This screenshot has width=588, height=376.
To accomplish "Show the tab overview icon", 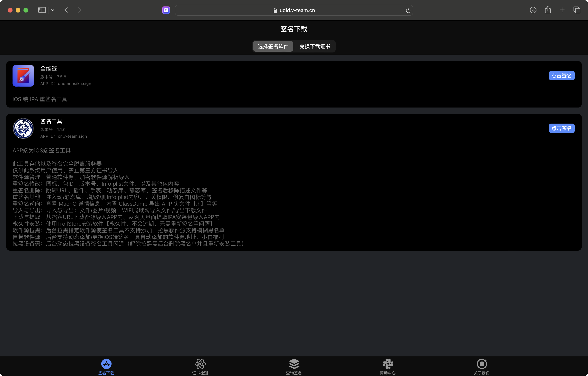I will click(x=577, y=10).
